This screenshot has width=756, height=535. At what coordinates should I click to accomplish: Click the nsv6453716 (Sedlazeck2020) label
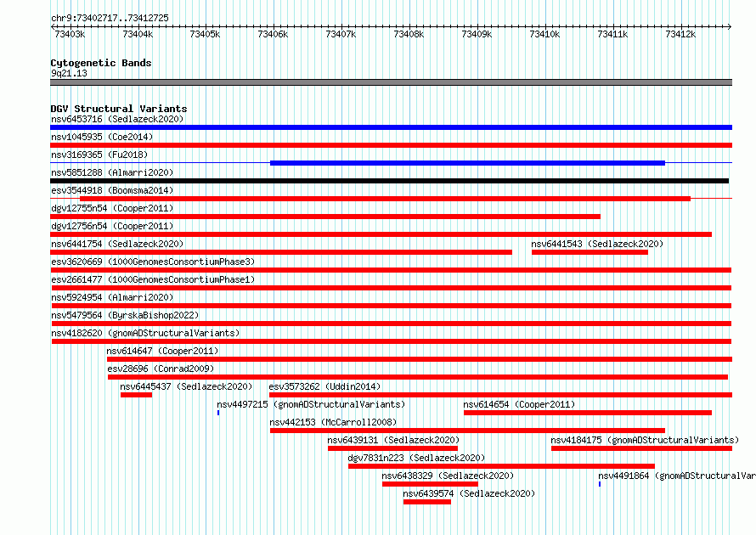tap(117, 119)
